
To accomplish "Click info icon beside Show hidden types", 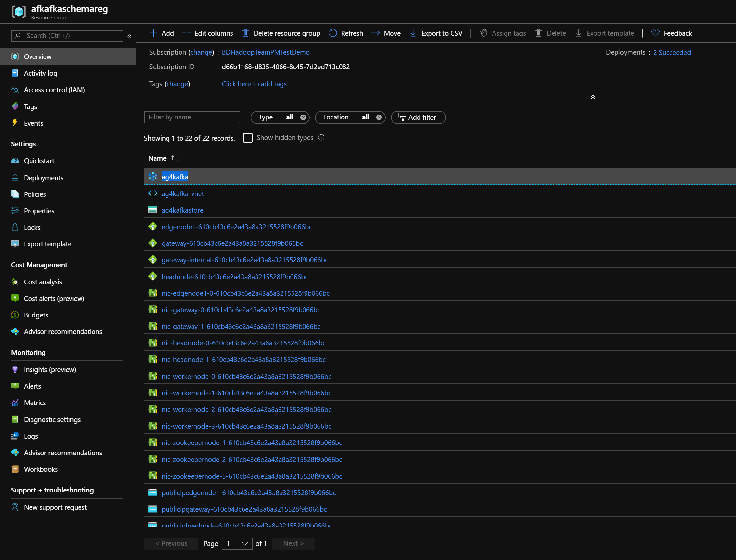I will 321,138.
